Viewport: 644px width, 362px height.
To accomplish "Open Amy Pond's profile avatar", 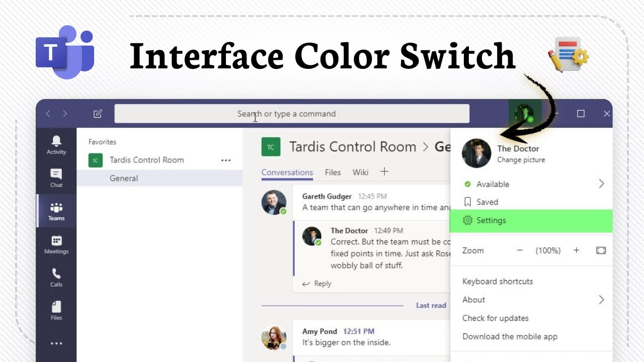I will [x=274, y=337].
